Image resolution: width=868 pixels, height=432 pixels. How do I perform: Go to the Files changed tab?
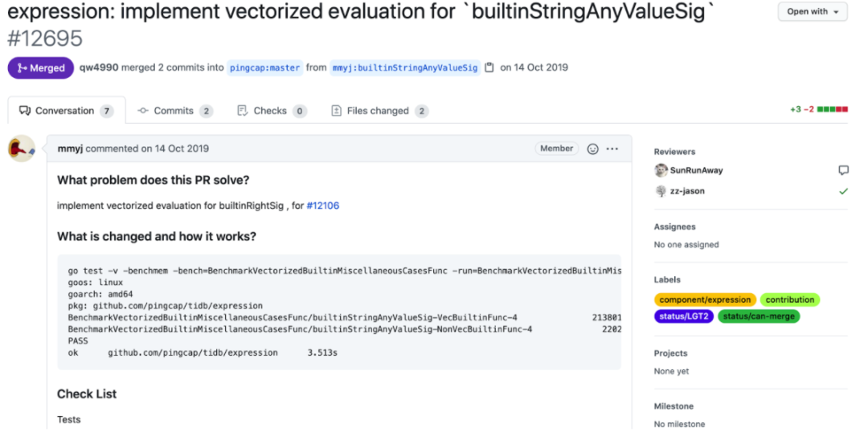click(x=379, y=111)
